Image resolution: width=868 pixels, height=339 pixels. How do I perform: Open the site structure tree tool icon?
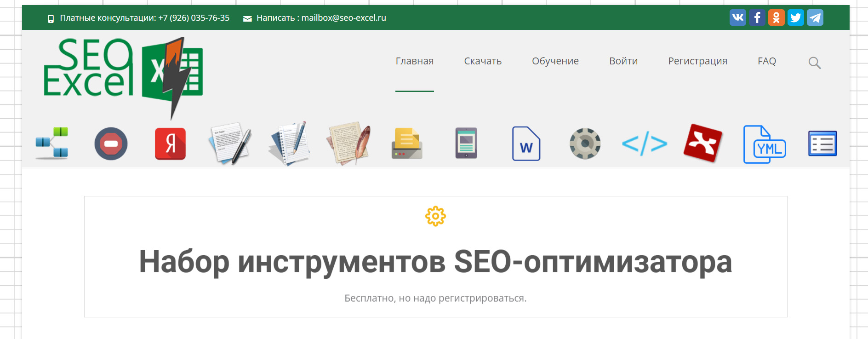click(x=52, y=143)
